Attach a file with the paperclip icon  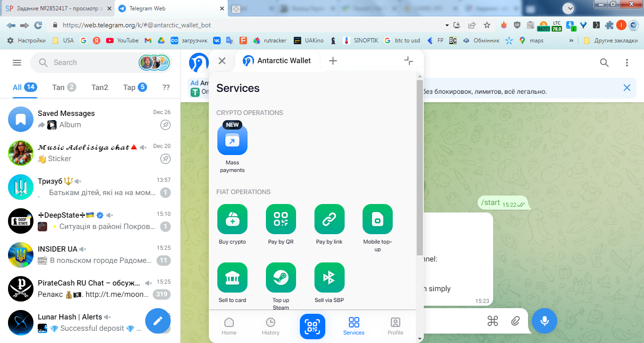515,321
